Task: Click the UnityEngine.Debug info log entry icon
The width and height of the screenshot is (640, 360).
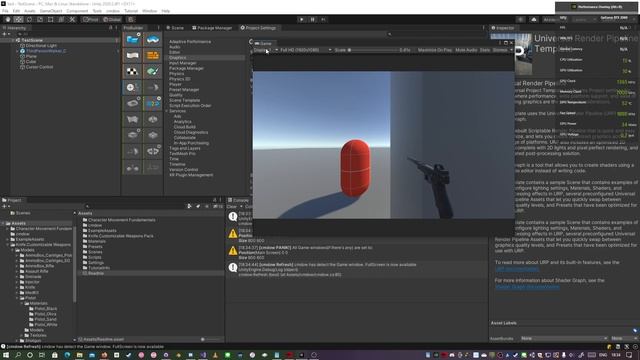Action: pos(233,267)
